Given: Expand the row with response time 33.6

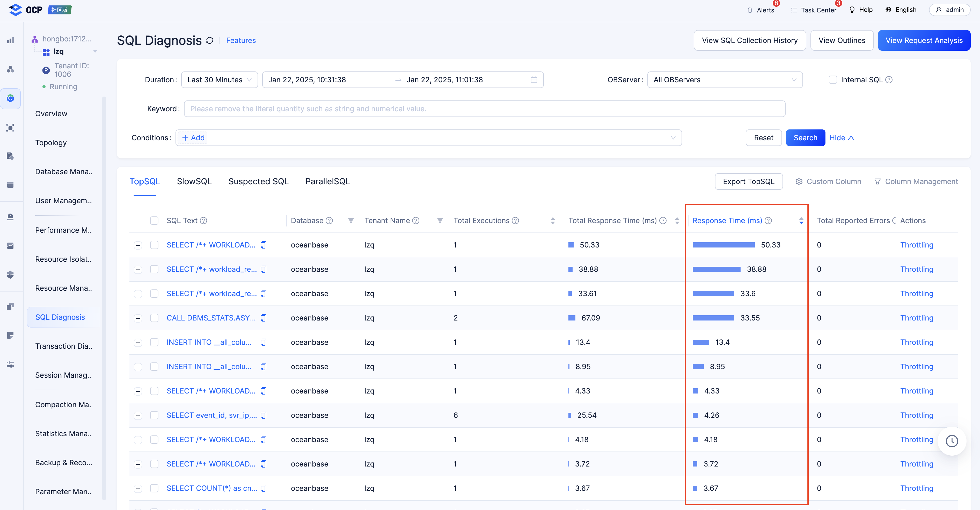Looking at the screenshot, I should click(138, 294).
